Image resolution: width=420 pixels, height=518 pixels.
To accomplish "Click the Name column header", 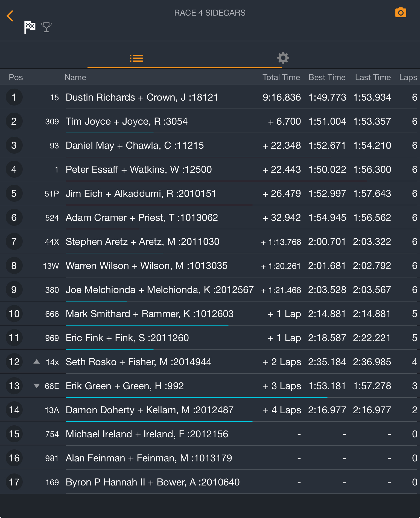I will click(x=75, y=77).
